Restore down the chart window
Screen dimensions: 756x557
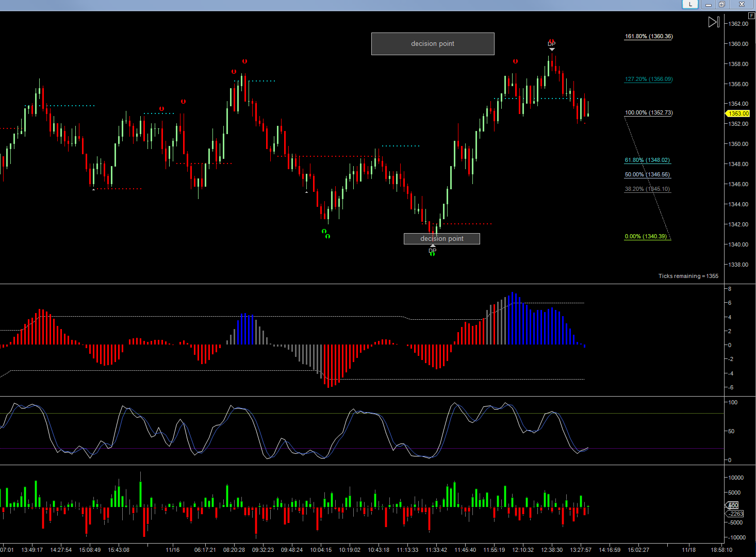click(x=722, y=5)
